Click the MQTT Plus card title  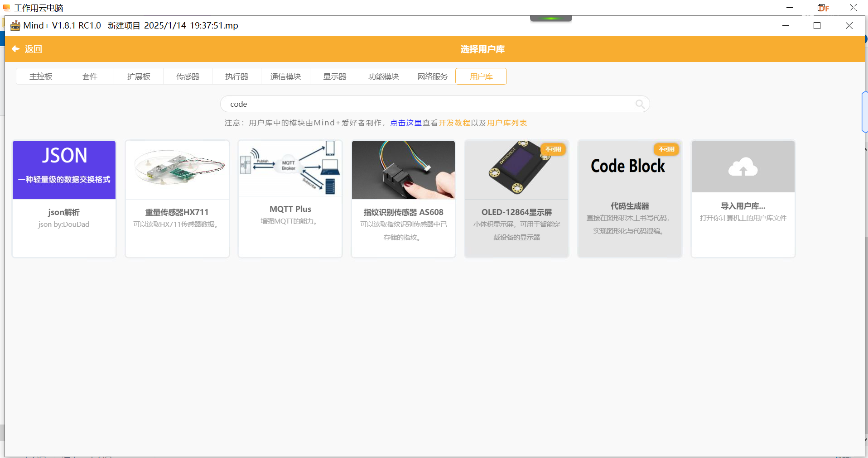[x=290, y=209]
